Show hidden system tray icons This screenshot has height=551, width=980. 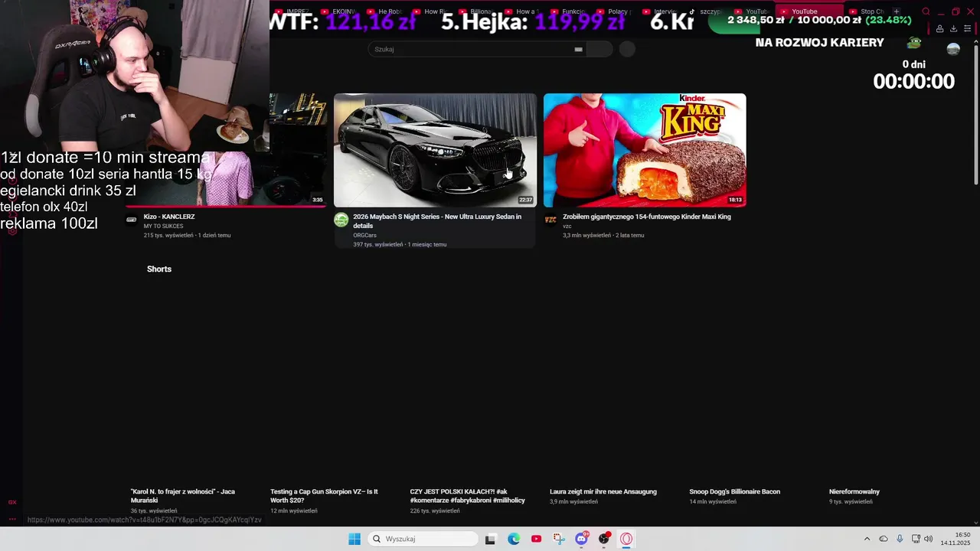pos(867,539)
